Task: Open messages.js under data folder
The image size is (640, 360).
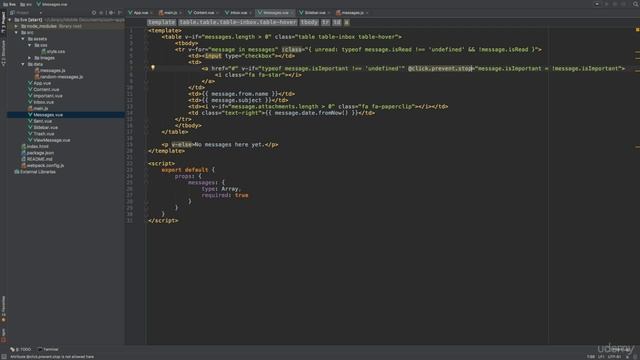Action: coord(49,71)
